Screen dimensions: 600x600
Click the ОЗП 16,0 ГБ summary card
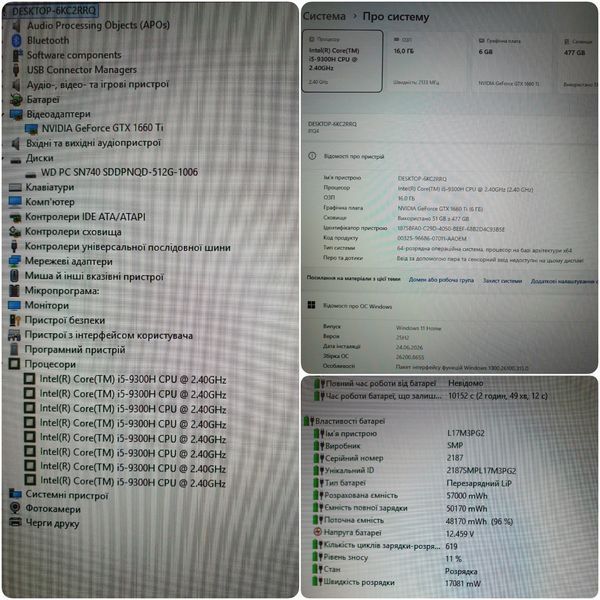427,61
